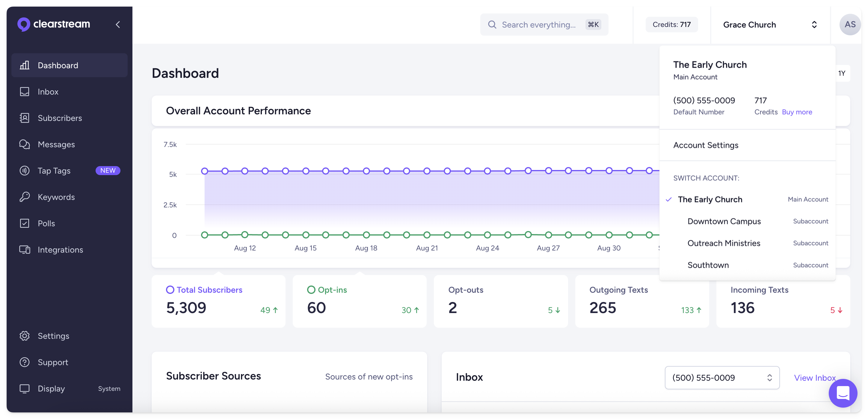Click the "133" outgoing texts change value
The height and width of the screenshot is (419, 868).
[x=687, y=310]
